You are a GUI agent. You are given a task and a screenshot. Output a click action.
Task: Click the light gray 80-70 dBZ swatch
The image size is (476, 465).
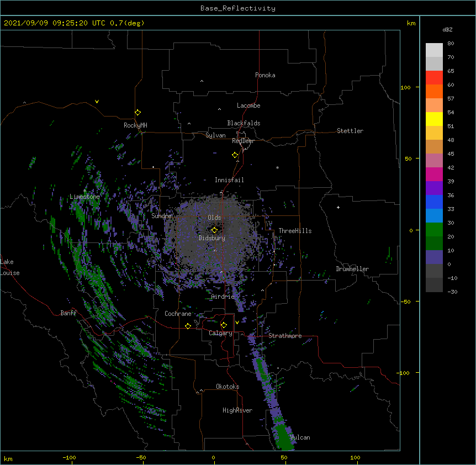434,50
